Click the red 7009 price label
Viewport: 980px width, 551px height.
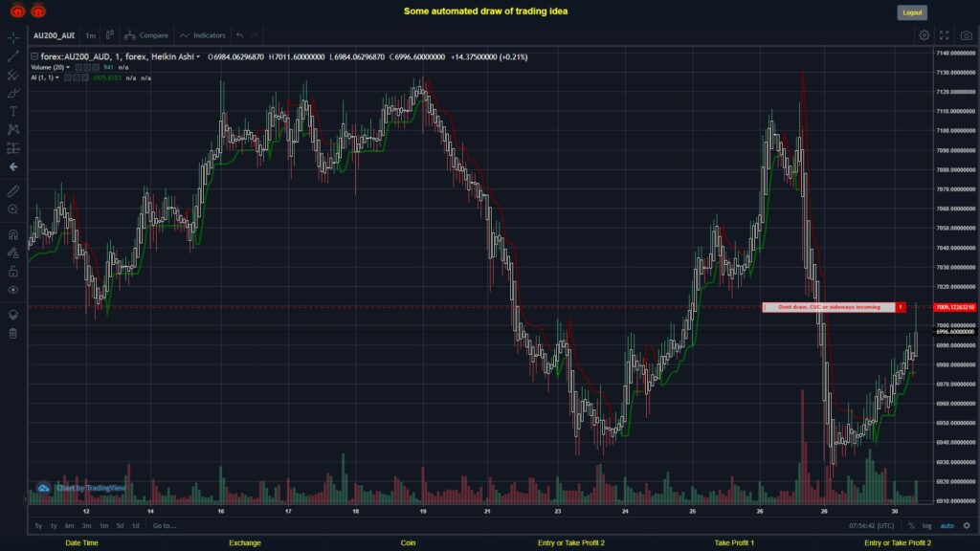(955, 307)
